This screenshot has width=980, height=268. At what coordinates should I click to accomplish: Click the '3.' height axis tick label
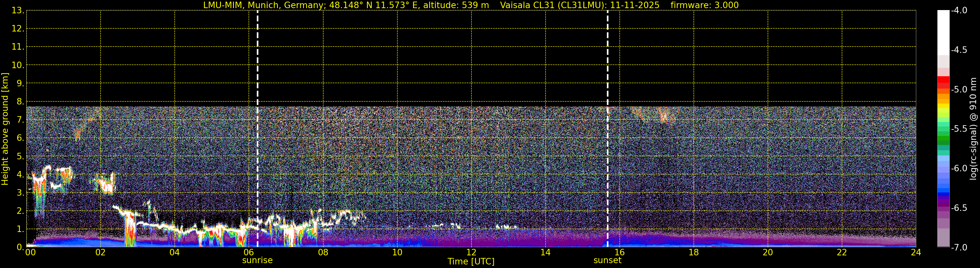pos(20,193)
